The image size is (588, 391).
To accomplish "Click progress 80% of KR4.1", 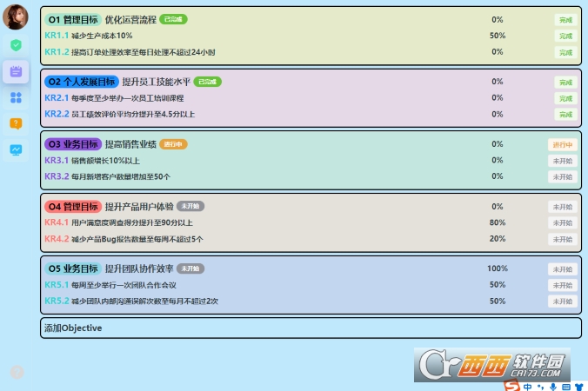I will point(498,222).
